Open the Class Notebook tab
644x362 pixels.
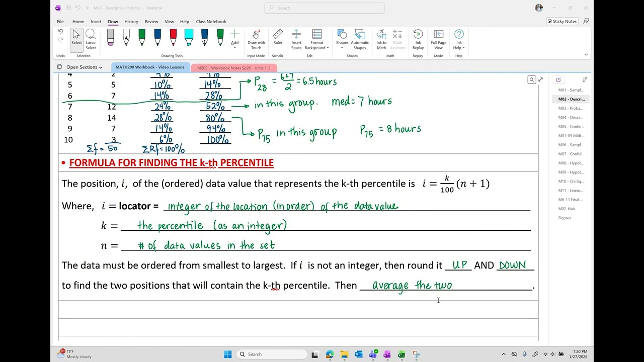[211, 22]
